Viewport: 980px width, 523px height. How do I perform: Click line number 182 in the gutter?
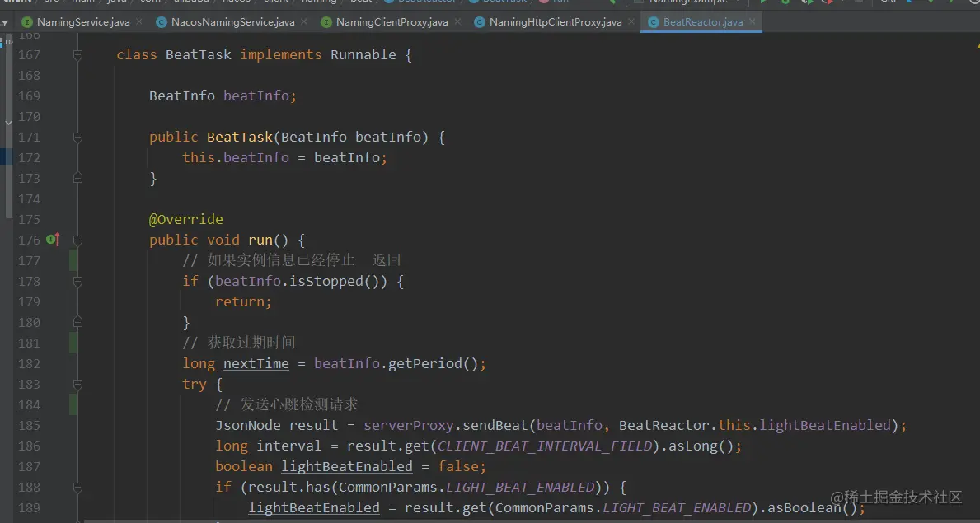pyautogui.click(x=30, y=364)
